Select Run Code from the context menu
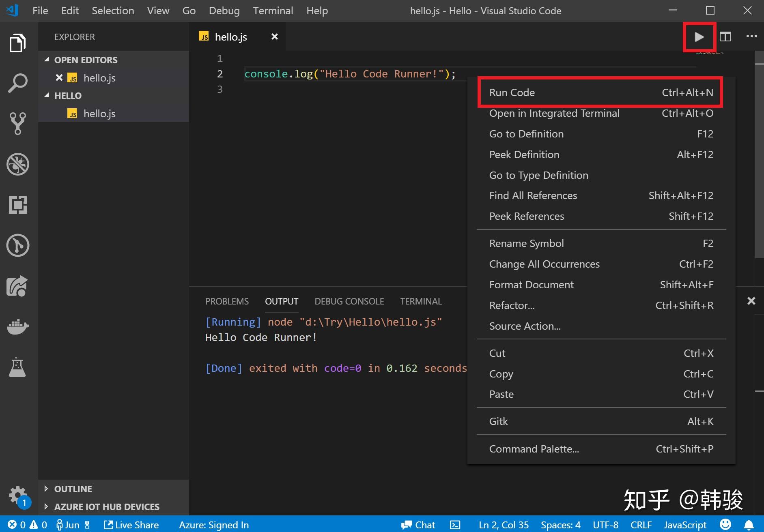Screen dimensions: 764x532 pyautogui.click(x=512, y=92)
